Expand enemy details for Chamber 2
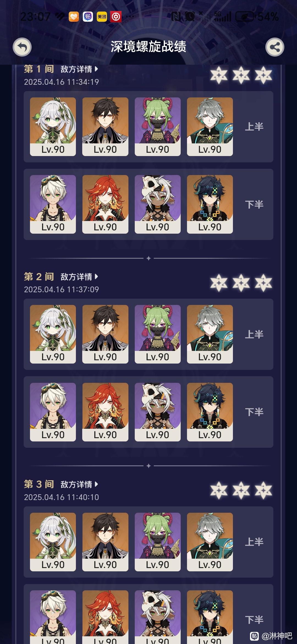The width and height of the screenshot is (297, 644). pyautogui.click(x=79, y=277)
